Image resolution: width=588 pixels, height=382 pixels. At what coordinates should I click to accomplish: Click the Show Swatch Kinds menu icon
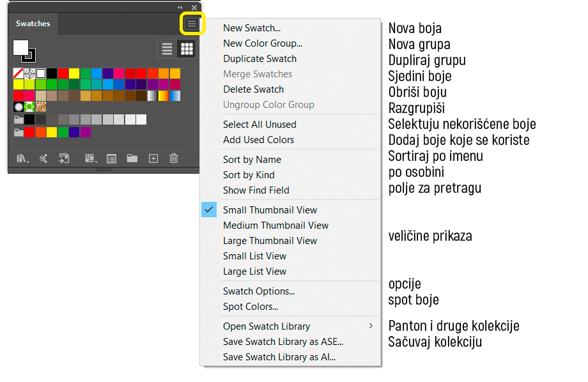(x=90, y=158)
